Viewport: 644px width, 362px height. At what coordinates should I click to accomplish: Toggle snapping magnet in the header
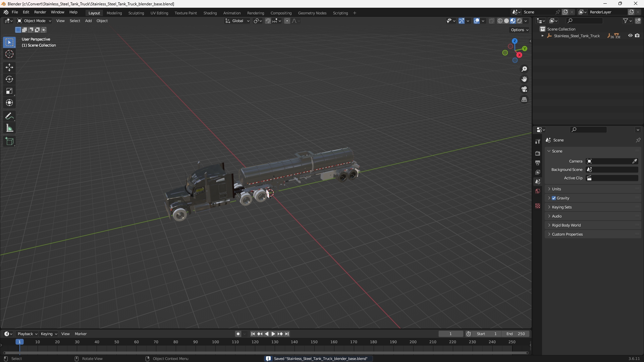click(268, 21)
